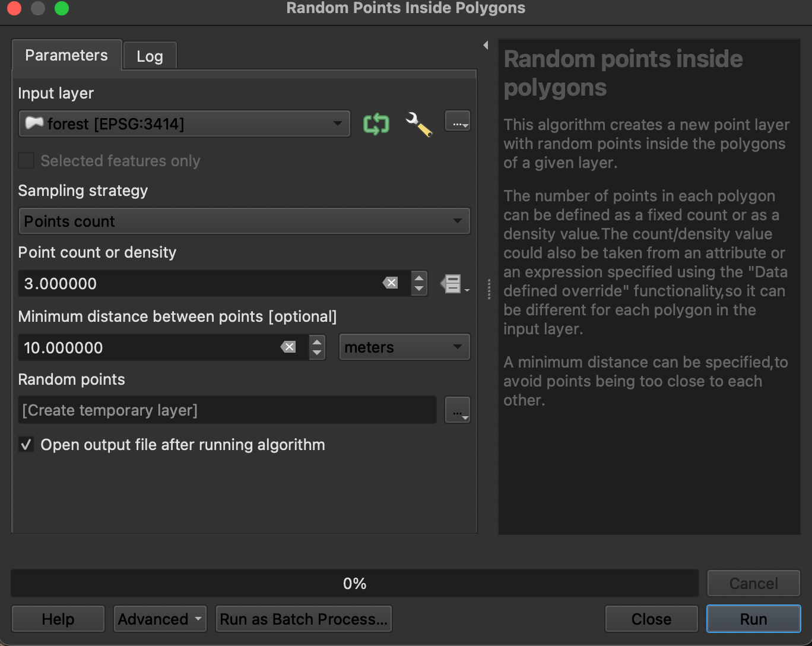This screenshot has width=812, height=646.
Task: Increase point count with up arrow
Action: click(x=419, y=277)
